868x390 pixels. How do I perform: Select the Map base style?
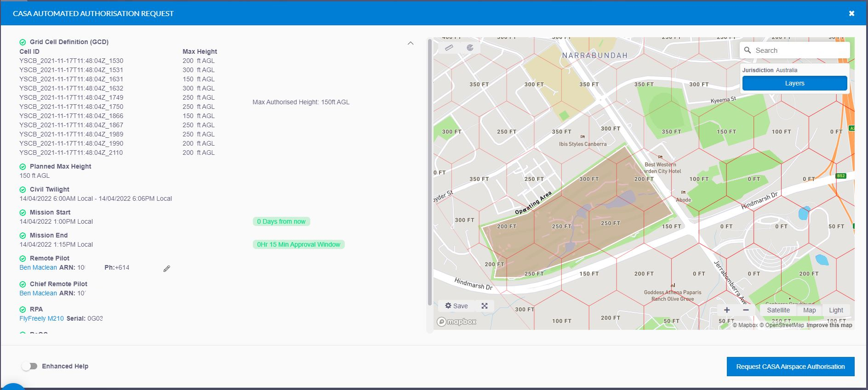809,310
